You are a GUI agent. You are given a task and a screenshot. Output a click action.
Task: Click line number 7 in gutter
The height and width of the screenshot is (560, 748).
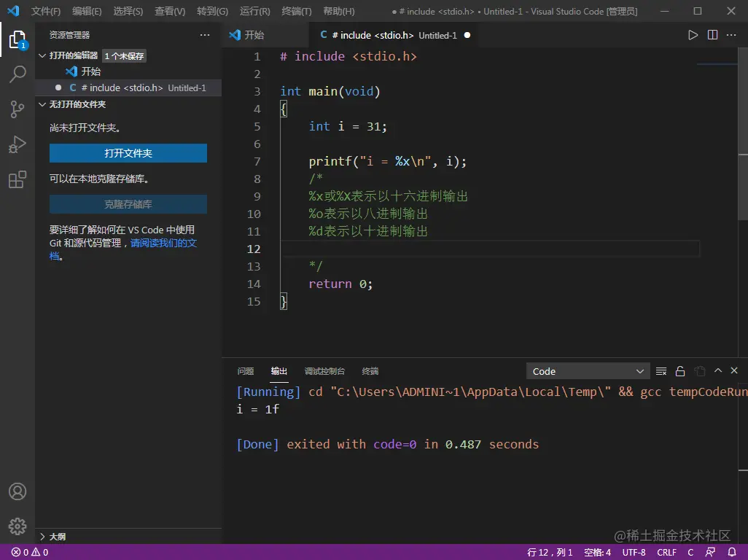[x=257, y=161]
